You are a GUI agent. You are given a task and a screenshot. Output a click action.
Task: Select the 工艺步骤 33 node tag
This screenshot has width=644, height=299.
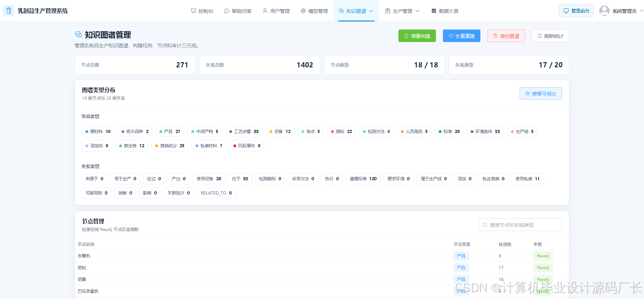coord(244,132)
